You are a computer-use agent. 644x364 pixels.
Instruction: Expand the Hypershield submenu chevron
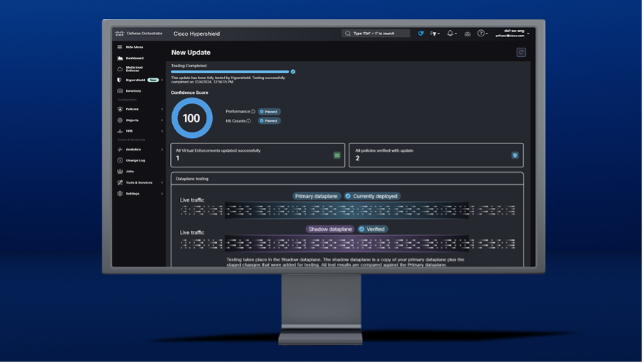162,80
